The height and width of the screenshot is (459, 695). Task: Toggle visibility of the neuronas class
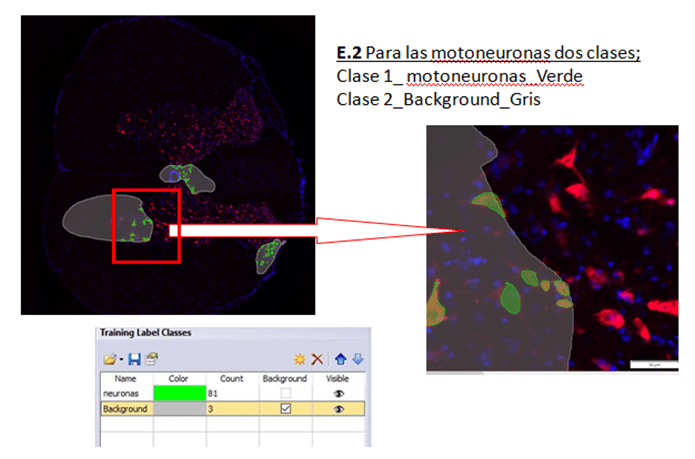tap(340, 394)
